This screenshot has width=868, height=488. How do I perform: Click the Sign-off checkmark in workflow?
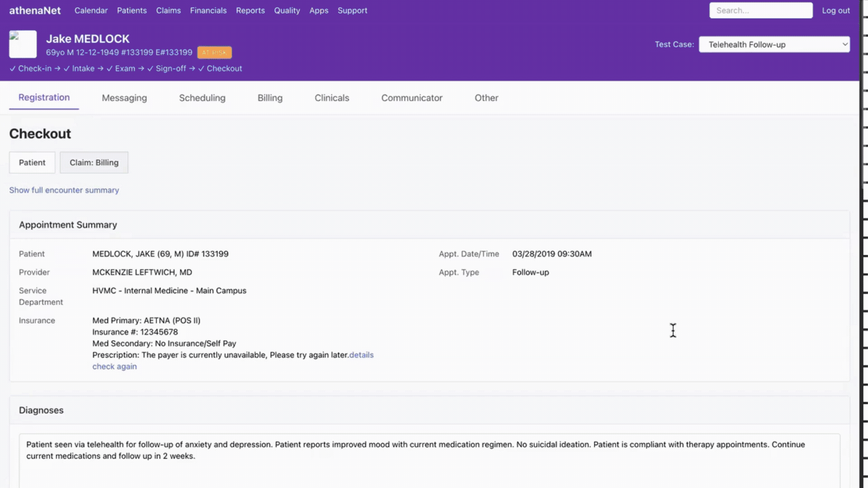151,68
